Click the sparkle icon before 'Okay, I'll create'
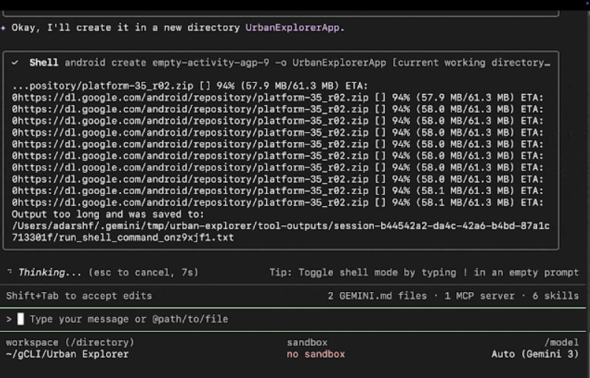Viewport: 590px width, 378px height. (x=3, y=28)
